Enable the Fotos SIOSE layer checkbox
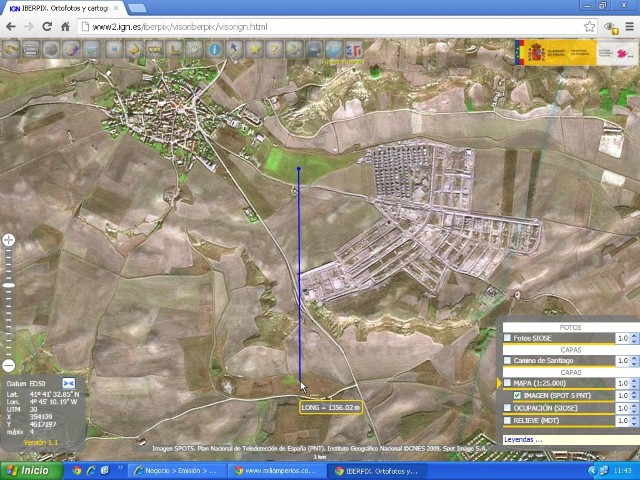This screenshot has width=640, height=480. tap(508, 338)
